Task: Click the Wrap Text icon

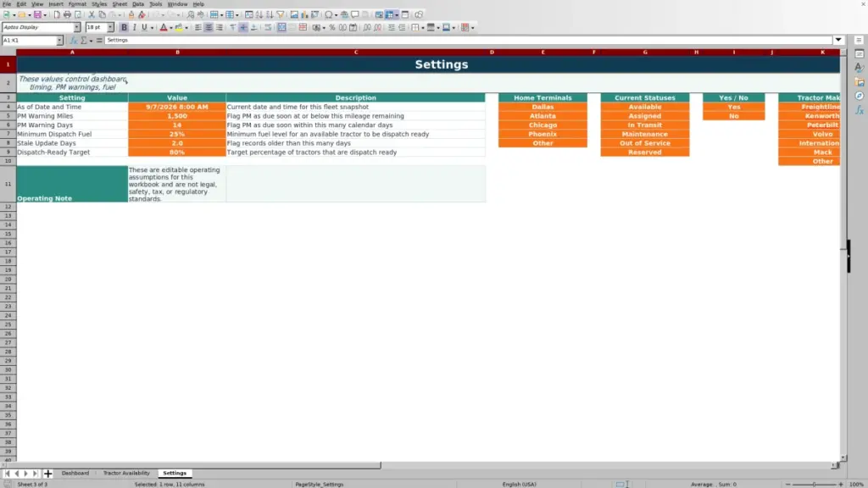Action: [268, 27]
